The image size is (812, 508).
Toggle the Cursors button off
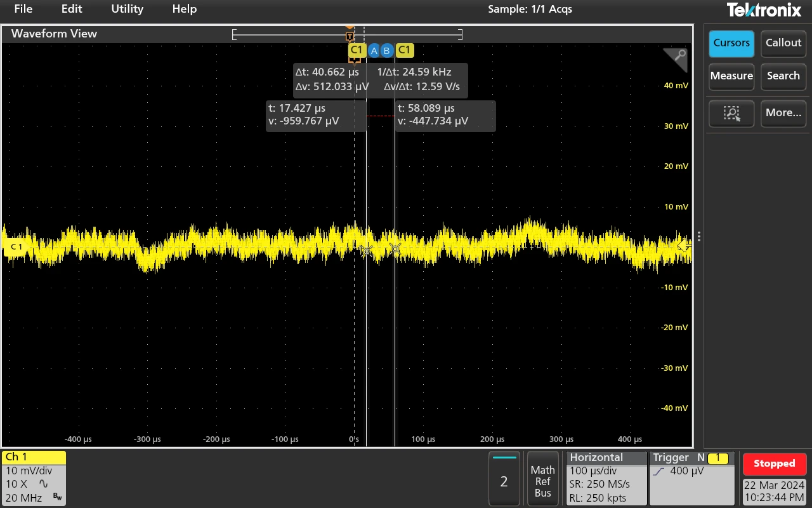[731, 43]
